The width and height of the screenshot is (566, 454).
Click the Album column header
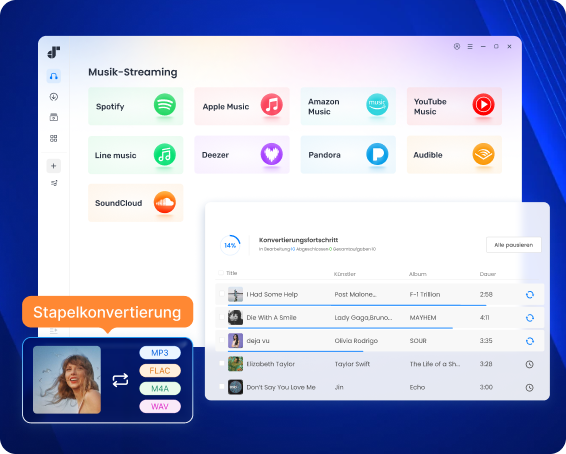[x=418, y=274]
